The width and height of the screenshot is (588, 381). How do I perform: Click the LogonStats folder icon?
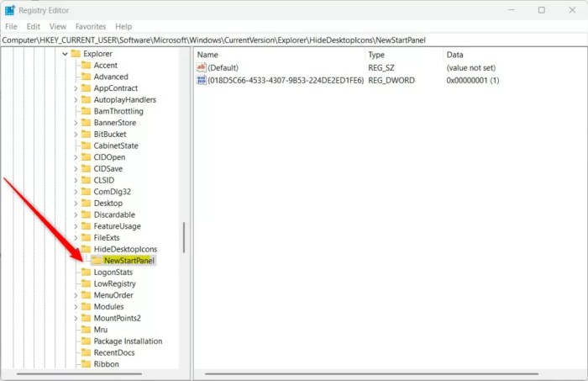pos(87,273)
